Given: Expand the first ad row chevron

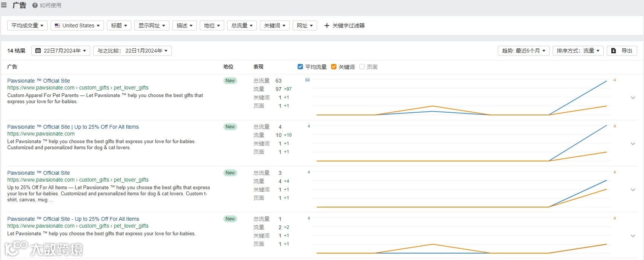Looking at the screenshot, I should [x=633, y=98].
